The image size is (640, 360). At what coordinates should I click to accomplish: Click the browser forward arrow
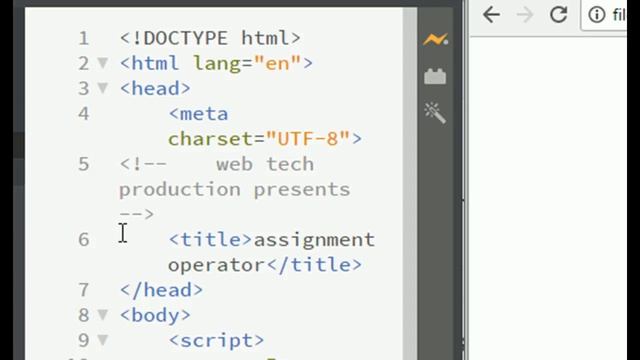click(x=525, y=15)
